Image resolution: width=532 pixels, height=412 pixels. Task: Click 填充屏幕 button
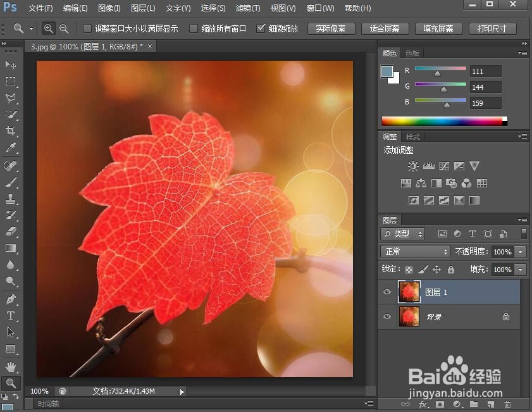(x=439, y=29)
